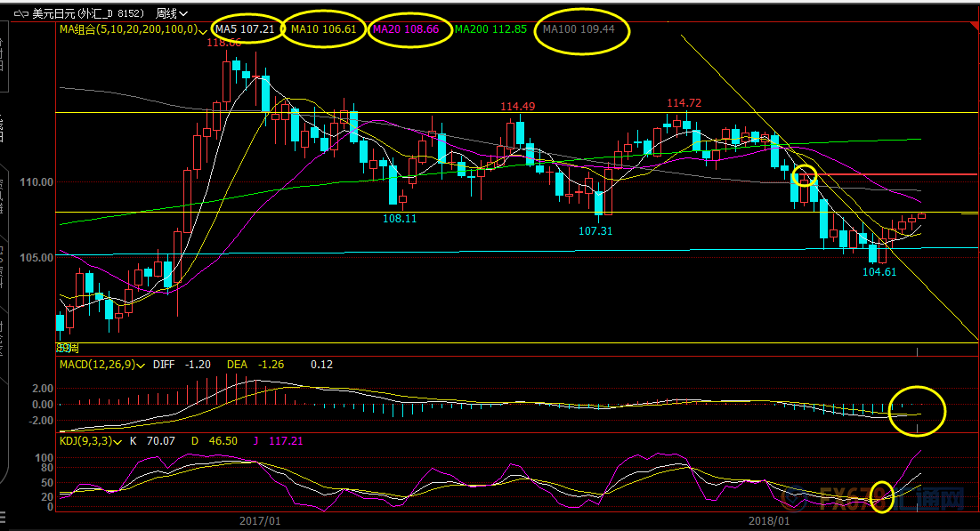Image resolution: width=980 pixels, height=531 pixels.
Task: Click the J 117.21 readout
Action: click(278, 441)
